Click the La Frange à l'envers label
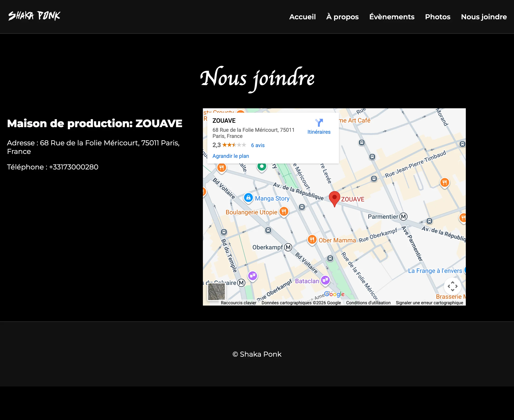This screenshot has height=420, width=514. (x=435, y=271)
